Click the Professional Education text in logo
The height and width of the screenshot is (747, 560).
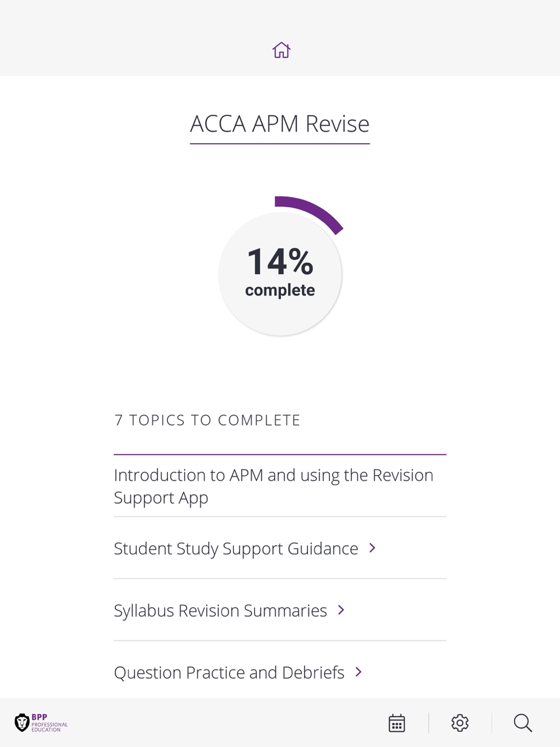(49, 727)
